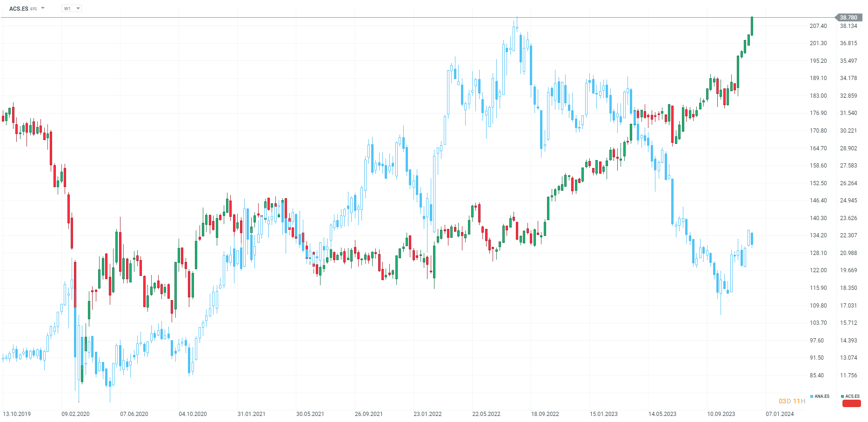Screen dimensions: 868x422
Task: Click the 03D 11H candle countdown
Action: tap(792, 401)
